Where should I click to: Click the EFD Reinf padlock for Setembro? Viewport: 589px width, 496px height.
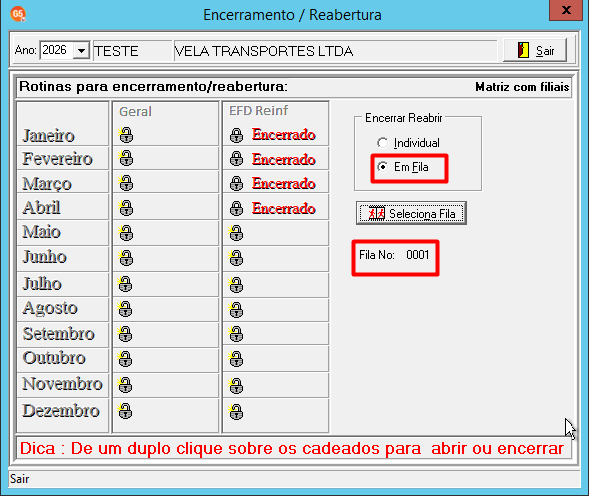click(x=236, y=334)
